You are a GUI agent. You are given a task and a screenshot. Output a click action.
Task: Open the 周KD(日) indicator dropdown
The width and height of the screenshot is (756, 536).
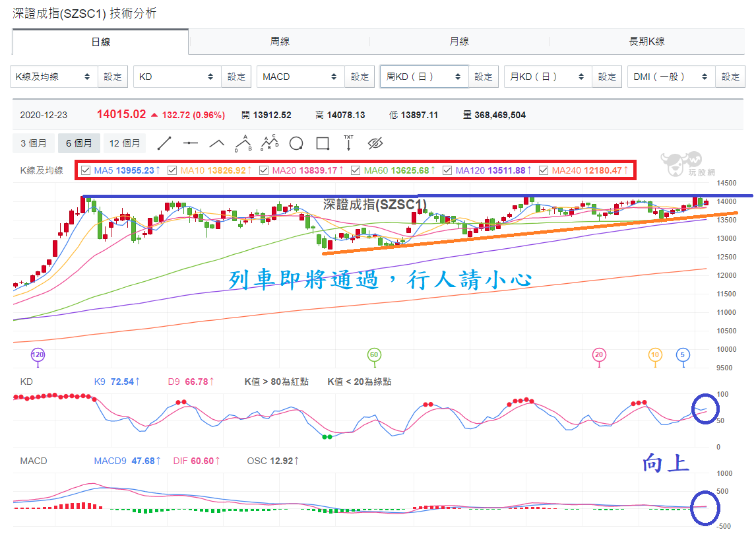click(x=424, y=77)
